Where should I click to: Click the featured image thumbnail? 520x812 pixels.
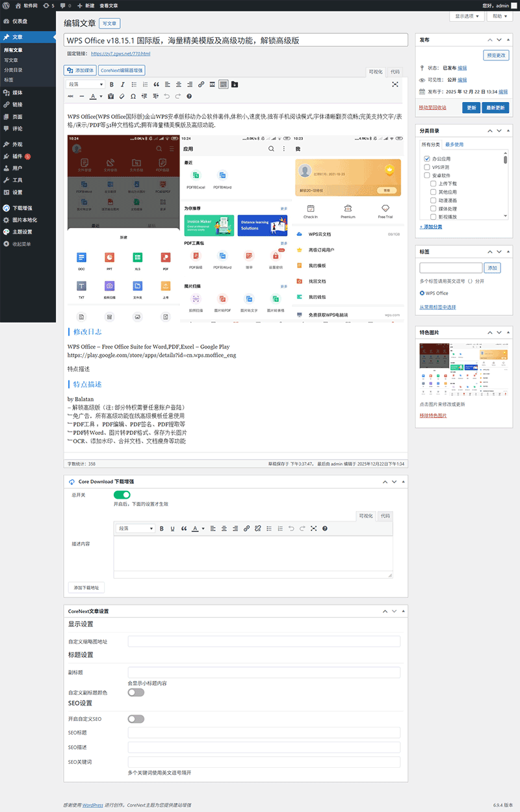coord(462,370)
